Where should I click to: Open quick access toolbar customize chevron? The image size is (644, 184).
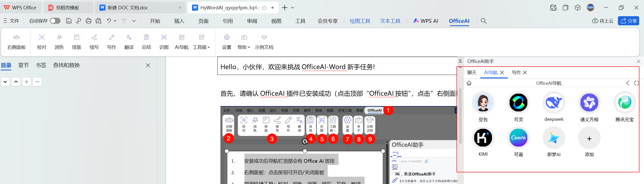[x=134, y=21]
